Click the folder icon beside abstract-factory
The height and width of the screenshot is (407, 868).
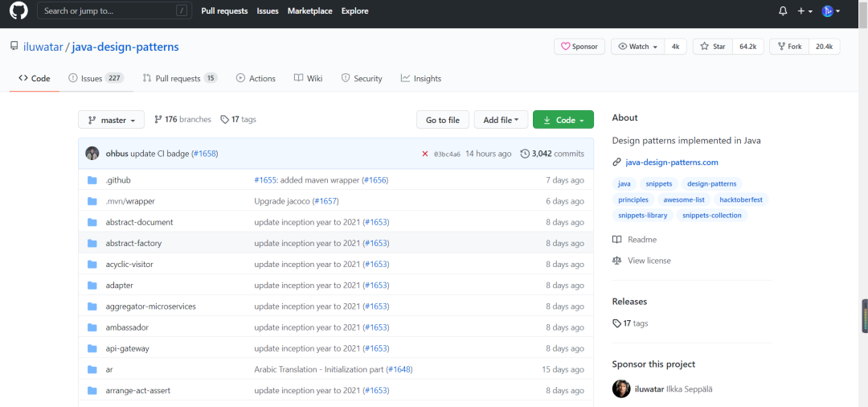pos(92,243)
